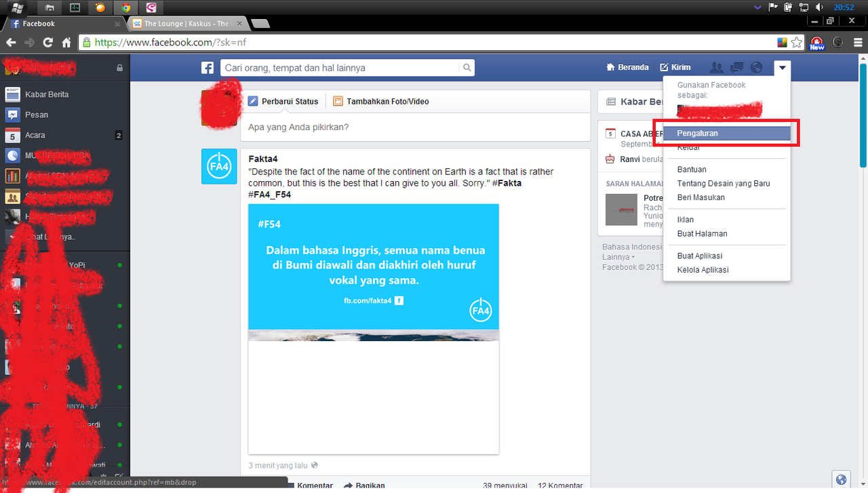This screenshot has height=493, width=868.
Task: Click the search magnifier button
Action: pyautogui.click(x=467, y=68)
